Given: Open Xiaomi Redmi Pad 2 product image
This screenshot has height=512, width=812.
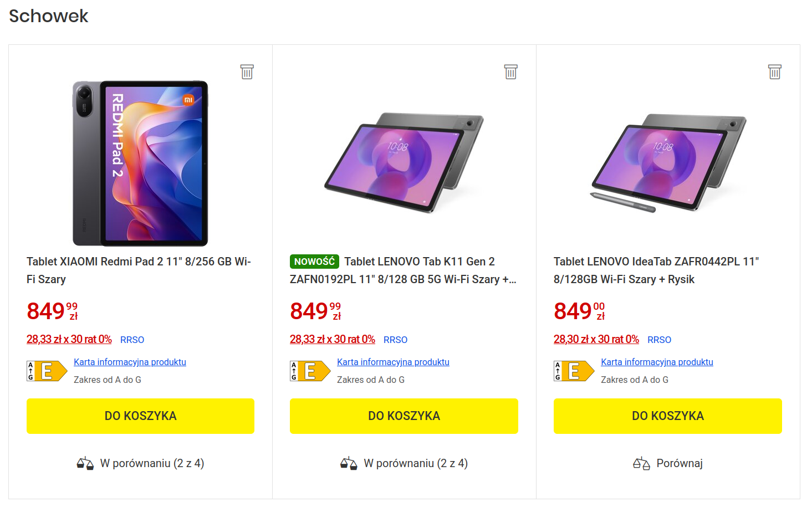Looking at the screenshot, I should (140, 163).
